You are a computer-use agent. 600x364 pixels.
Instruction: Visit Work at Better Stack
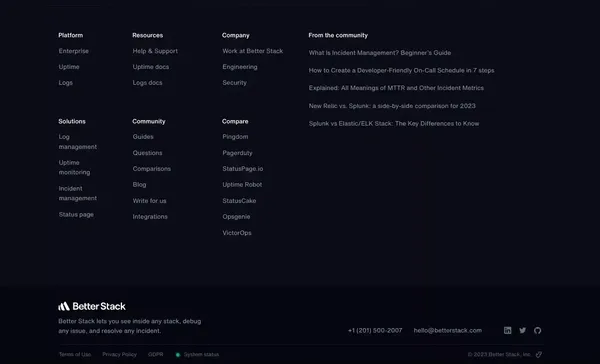tap(253, 51)
